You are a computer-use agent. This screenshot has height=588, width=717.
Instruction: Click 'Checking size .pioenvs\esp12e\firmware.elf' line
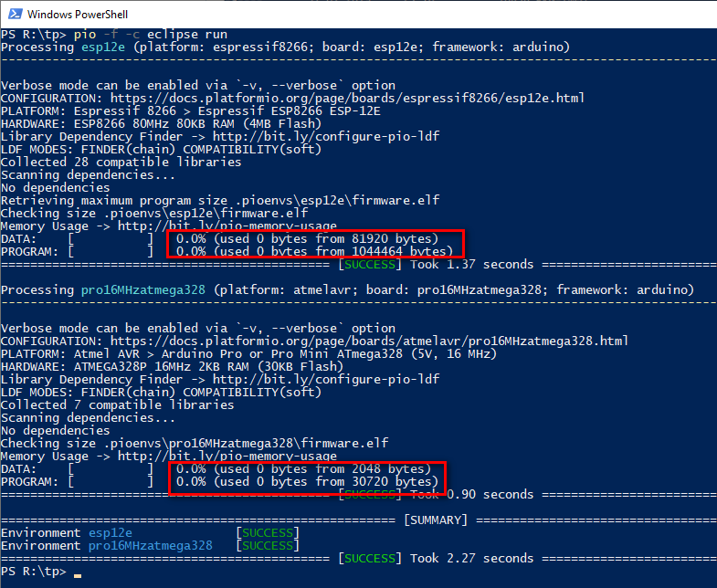154,214
